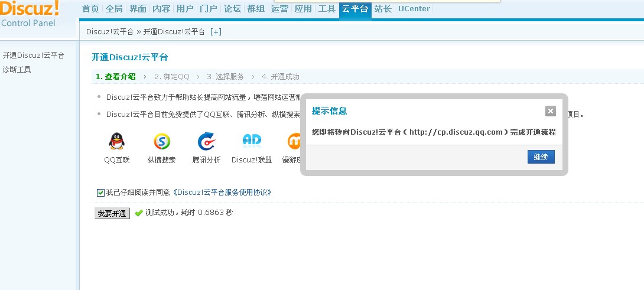Open the UCenter menu
The image size is (644, 290).
pyautogui.click(x=414, y=9)
